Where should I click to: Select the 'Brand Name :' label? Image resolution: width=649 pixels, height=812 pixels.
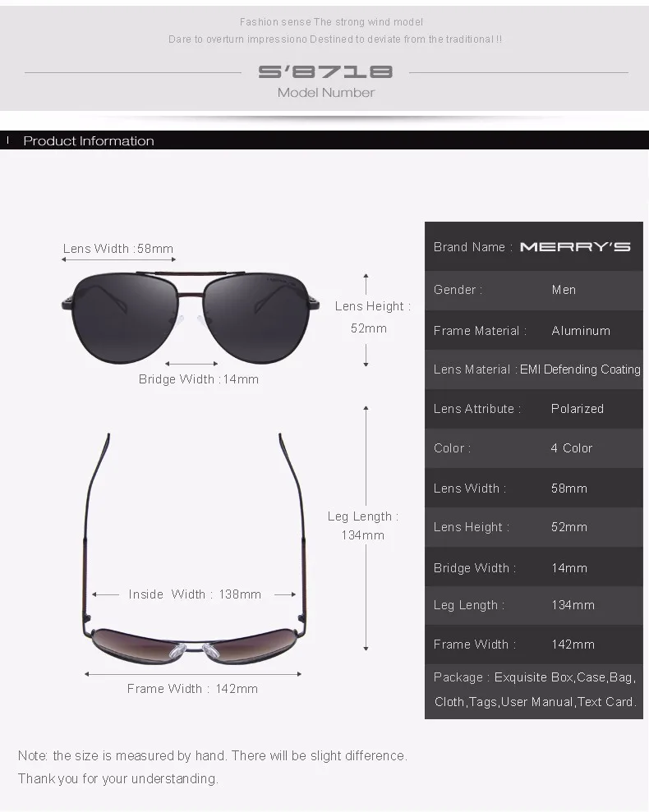[x=473, y=247]
